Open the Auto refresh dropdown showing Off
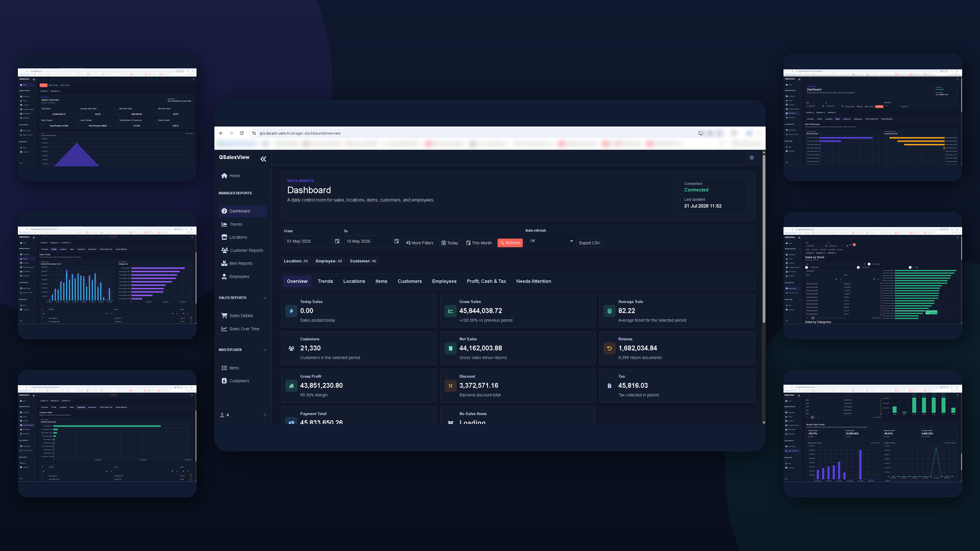 pyautogui.click(x=551, y=241)
